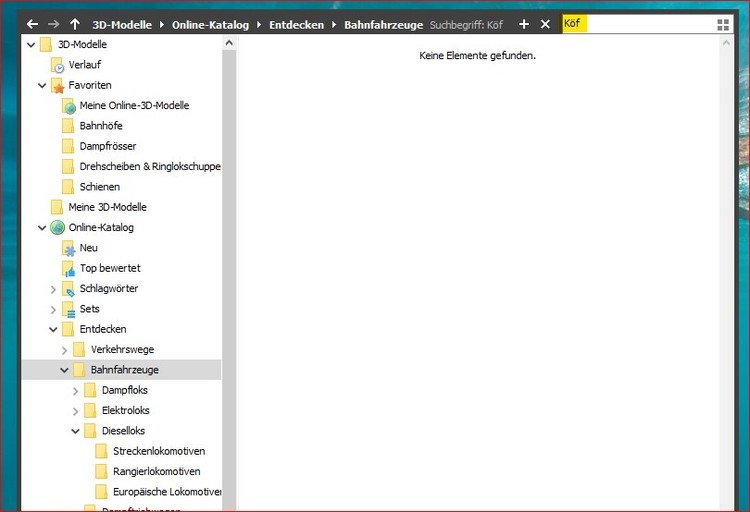Click the Meine 3D-Modelle folder icon
This screenshot has height=512, width=750.
(57, 207)
